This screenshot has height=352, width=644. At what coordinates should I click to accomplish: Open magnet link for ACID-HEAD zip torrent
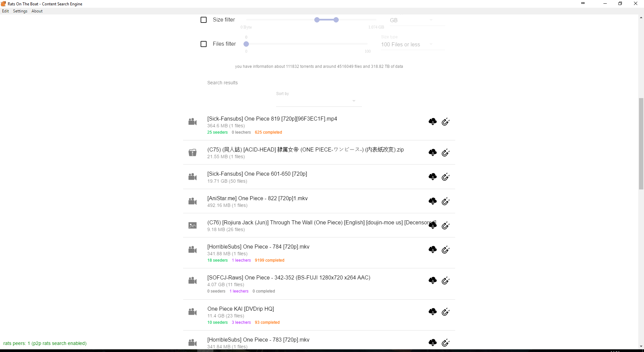445,153
